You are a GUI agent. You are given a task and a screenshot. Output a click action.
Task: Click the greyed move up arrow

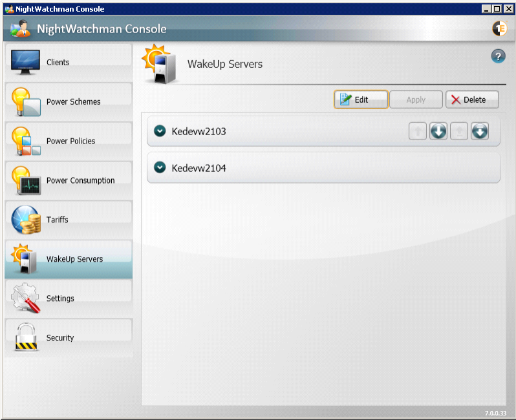pyautogui.click(x=418, y=132)
